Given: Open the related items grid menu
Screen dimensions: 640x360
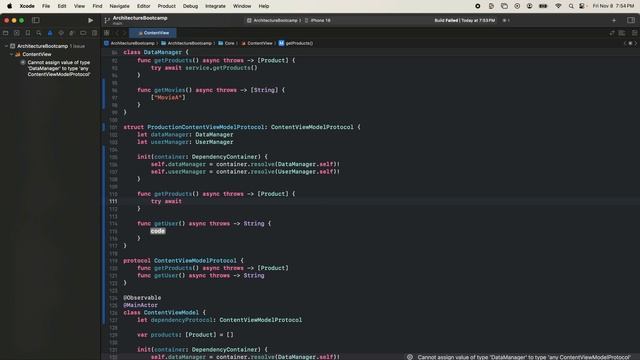Looking at the screenshot, I should point(107,33).
